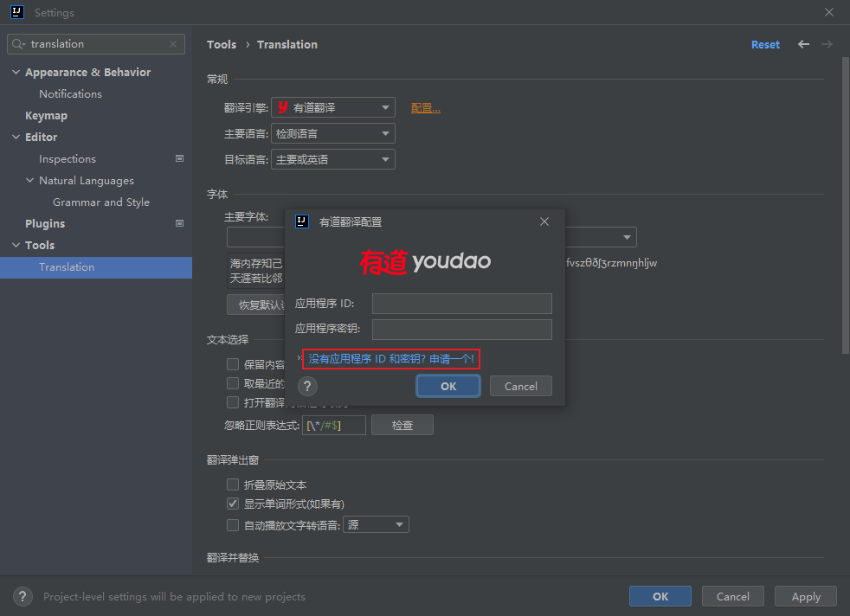Click the project-level icon beside Inspections

click(x=179, y=158)
